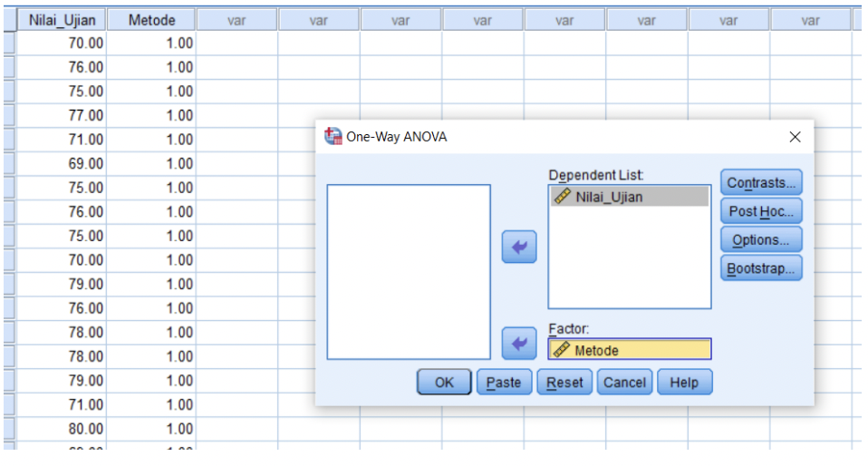Open the Bootstrap settings
This screenshot has width=868, height=466.
[x=761, y=268]
